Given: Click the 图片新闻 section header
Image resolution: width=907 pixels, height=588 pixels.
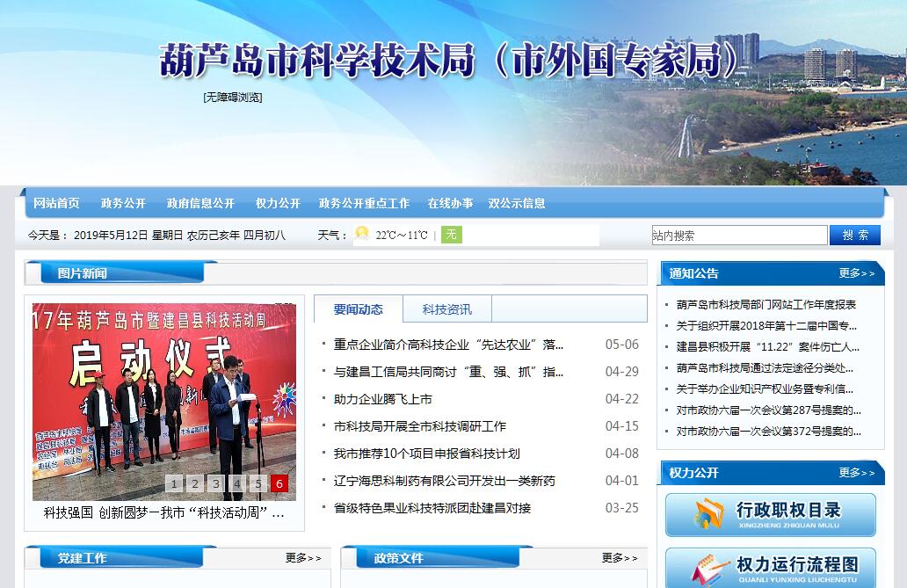Looking at the screenshot, I should click(82, 273).
